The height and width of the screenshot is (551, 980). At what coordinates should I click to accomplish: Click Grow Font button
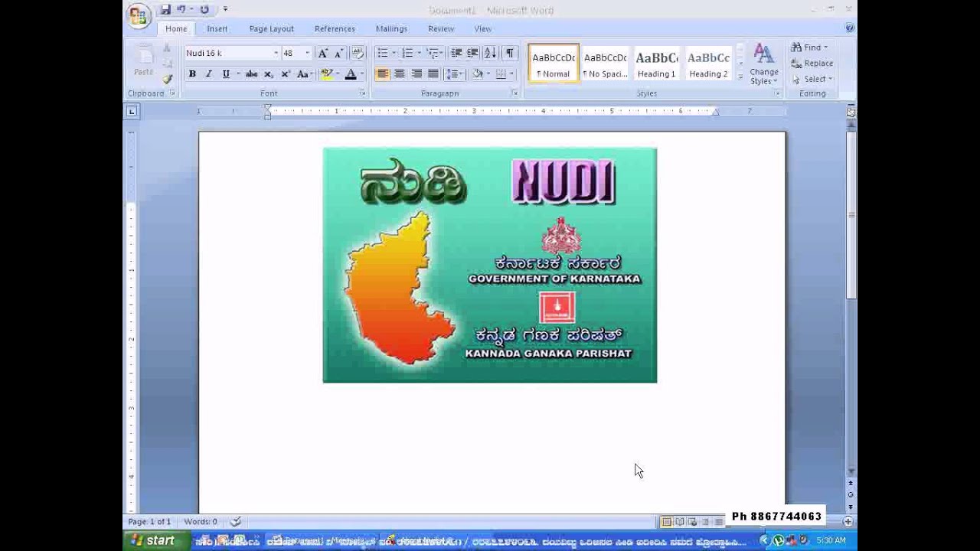pyautogui.click(x=322, y=53)
